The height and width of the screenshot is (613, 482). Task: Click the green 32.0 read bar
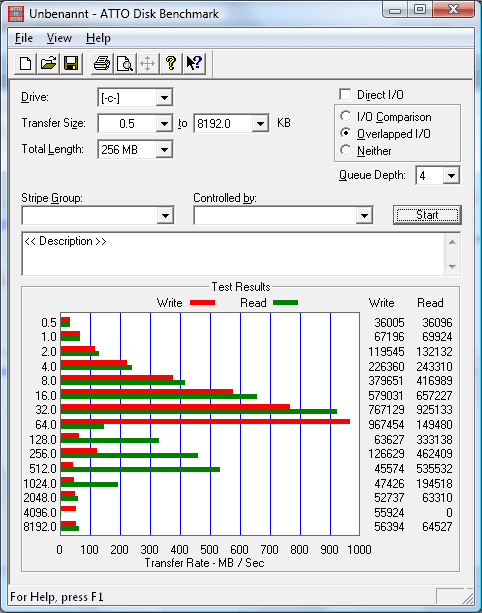click(199, 412)
